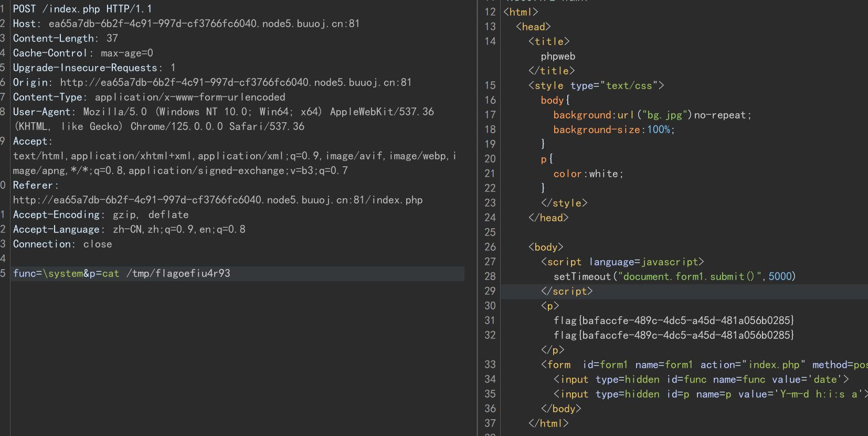
Task: Click the flag{bafaccfe...} text on line 32
Action: [674, 335]
